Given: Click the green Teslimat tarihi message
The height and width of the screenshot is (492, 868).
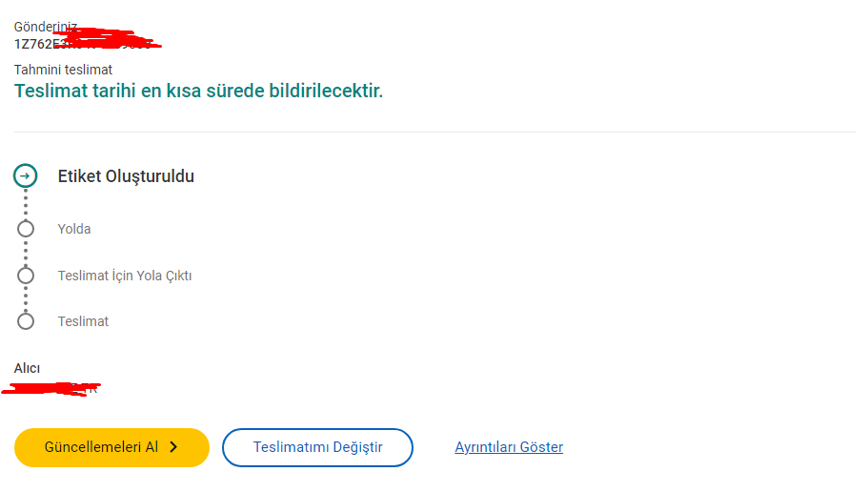Looking at the screenshot, I should 198,92.
